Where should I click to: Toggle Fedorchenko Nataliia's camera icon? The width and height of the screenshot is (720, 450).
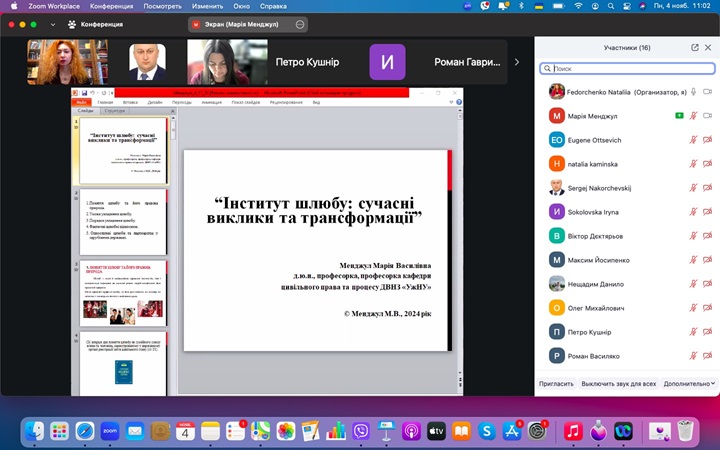[707, 92]
